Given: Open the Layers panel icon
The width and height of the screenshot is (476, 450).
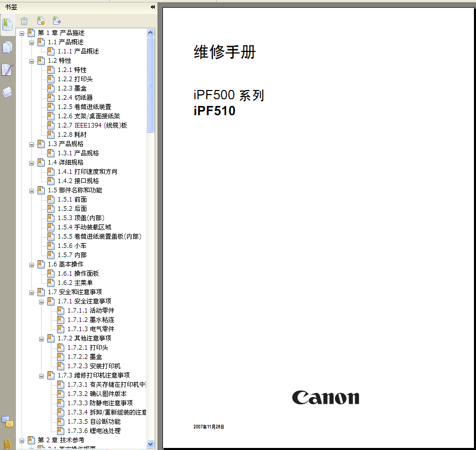Looking at the screenshot, I should [7, 93].
